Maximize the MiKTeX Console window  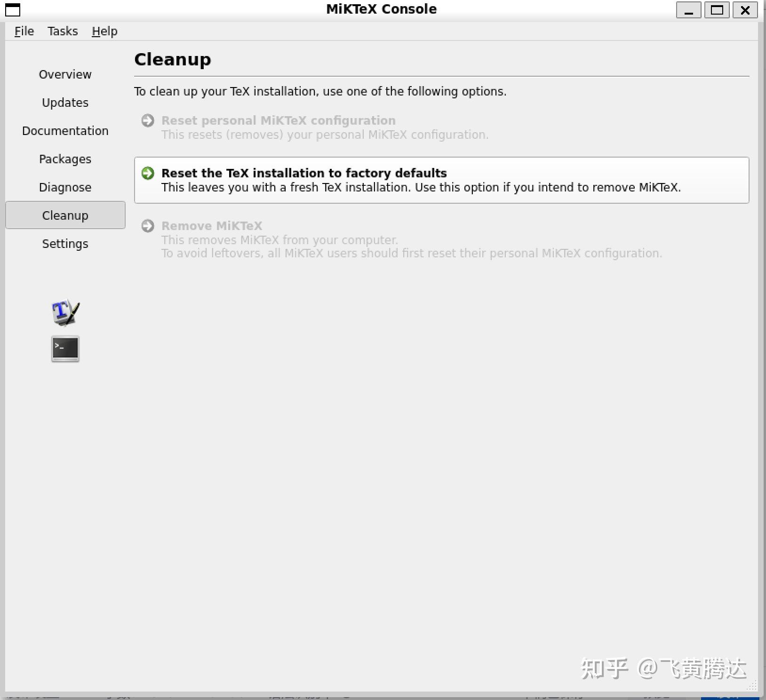point(717,10)
